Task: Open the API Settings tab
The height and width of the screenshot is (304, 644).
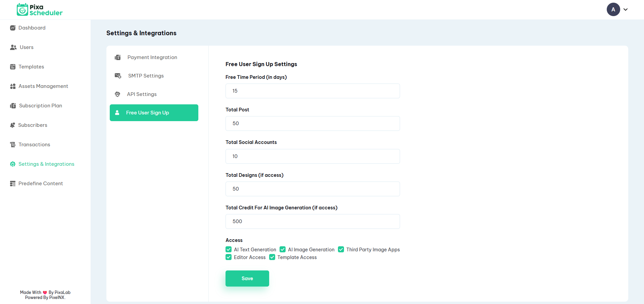Action: point(142,94)
